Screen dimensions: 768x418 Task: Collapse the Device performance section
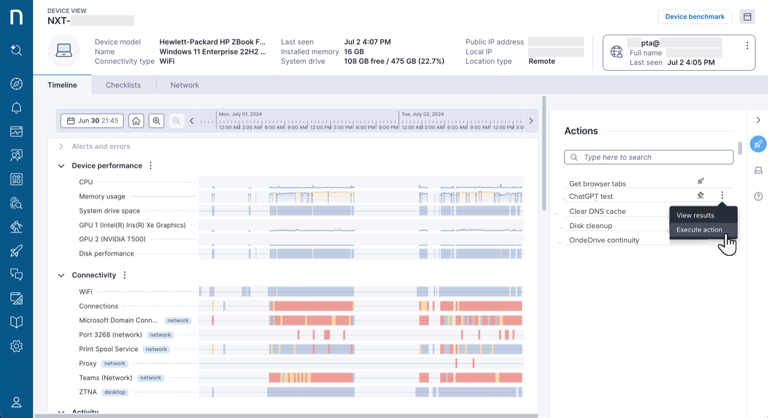(61, 166)
